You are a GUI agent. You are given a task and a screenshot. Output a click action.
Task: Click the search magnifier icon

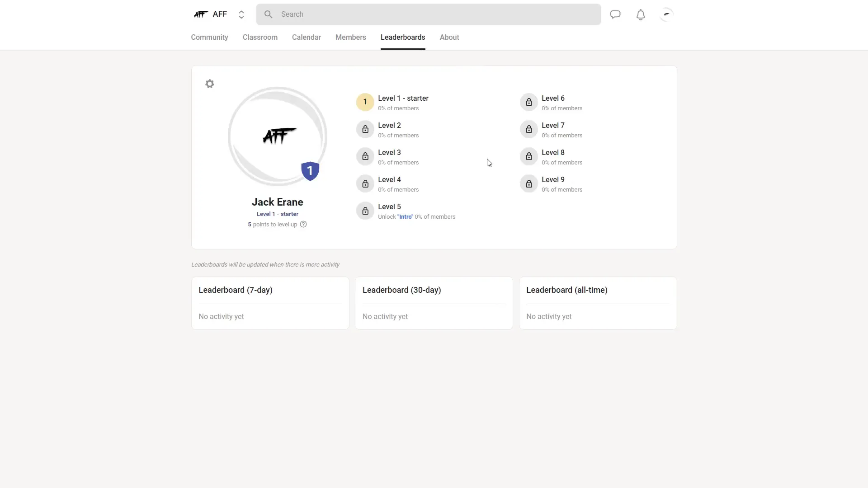click(269, 14)
